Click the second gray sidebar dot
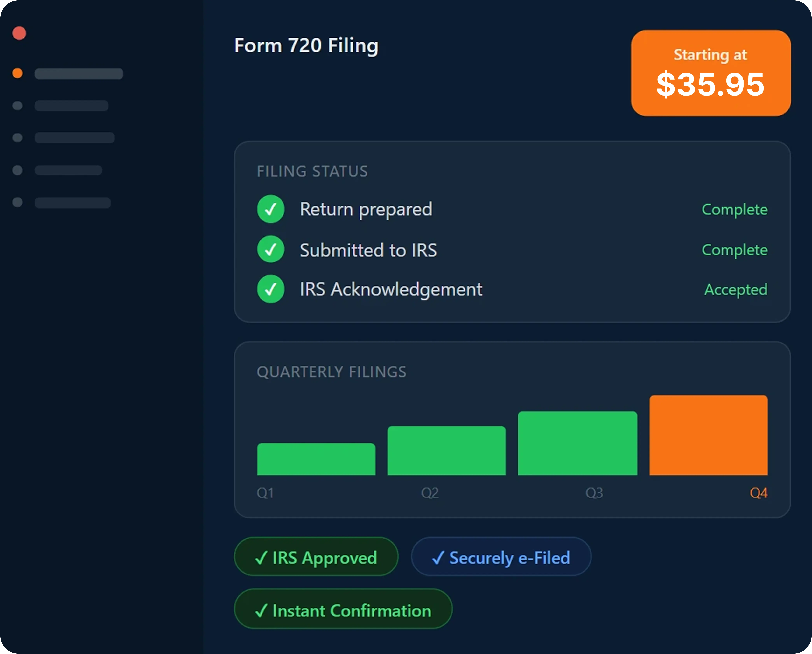 click(17, 137)
